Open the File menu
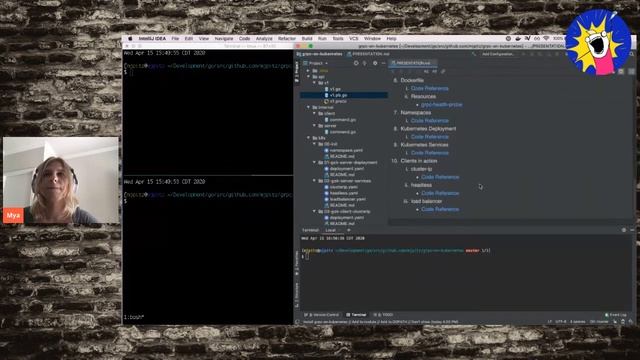 tap(175, 38)
